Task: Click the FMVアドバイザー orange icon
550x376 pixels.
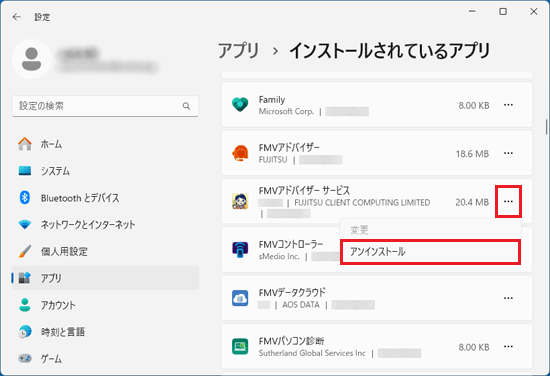Action: point(240,153)
